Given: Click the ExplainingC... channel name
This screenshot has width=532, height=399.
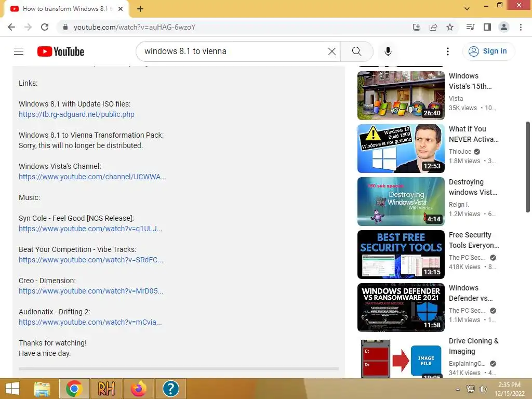Looking at the screenshot, I should point(467,363).
